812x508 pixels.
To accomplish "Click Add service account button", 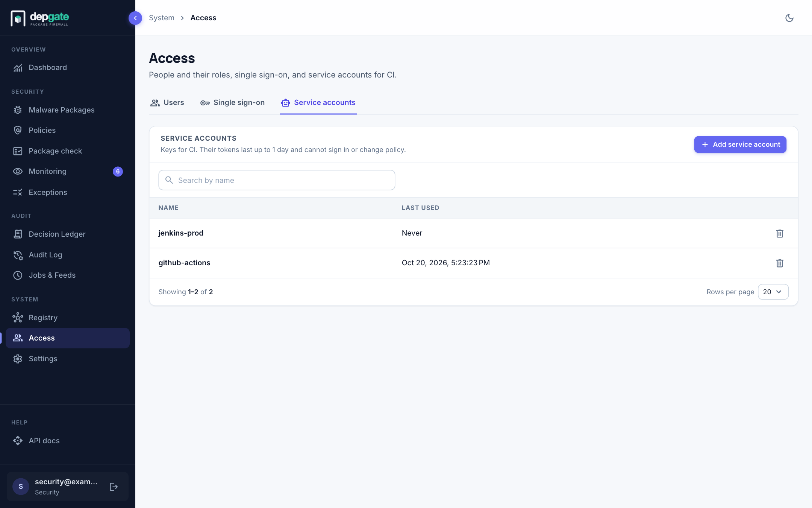I will [740, 144].
